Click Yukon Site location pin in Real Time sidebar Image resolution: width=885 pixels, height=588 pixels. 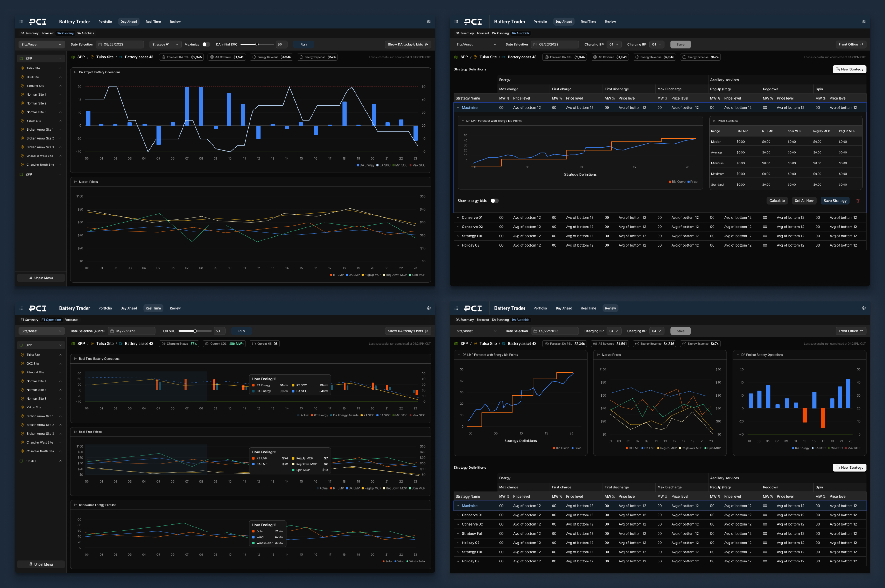pyautogui.click(x=22, y=408)
